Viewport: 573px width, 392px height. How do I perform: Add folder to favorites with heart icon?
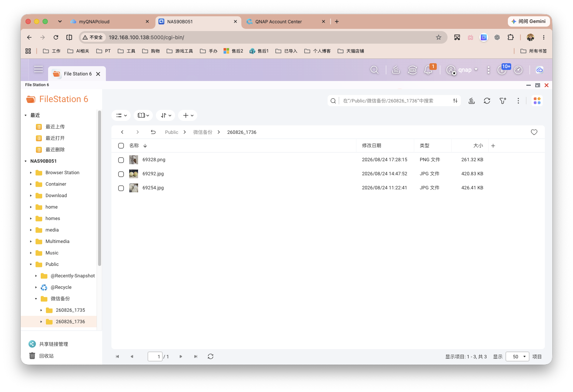point(534,132)
